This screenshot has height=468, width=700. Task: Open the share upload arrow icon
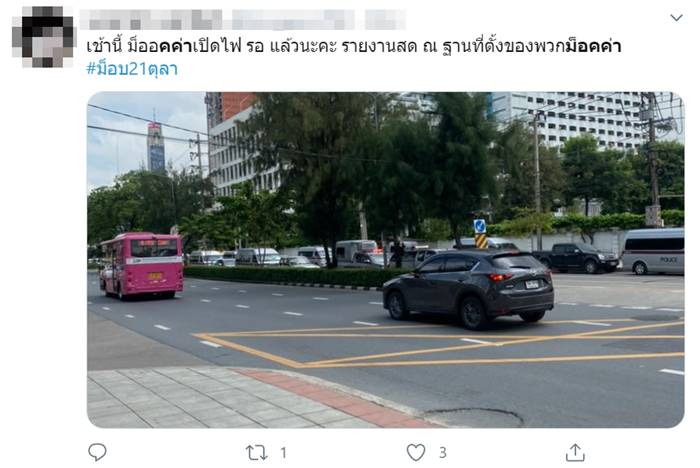coord(575,452)
